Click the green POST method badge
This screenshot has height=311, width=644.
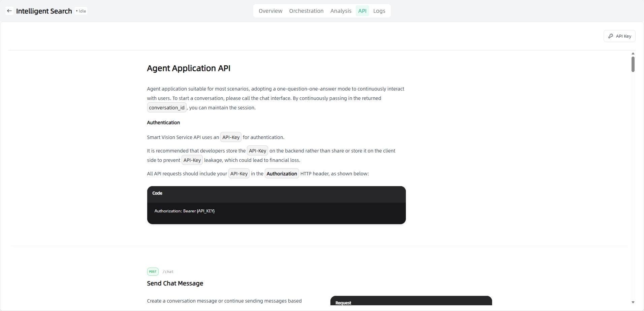pos(153,272)
